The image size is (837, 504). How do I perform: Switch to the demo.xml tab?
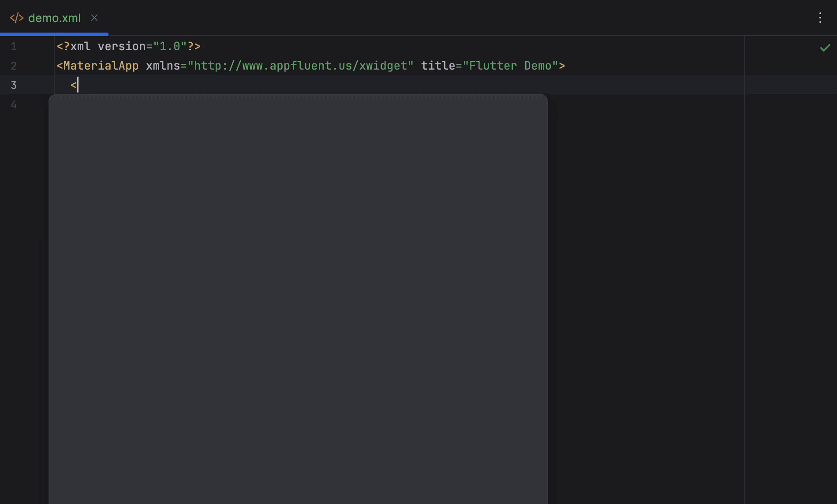[x=54, y=18]
